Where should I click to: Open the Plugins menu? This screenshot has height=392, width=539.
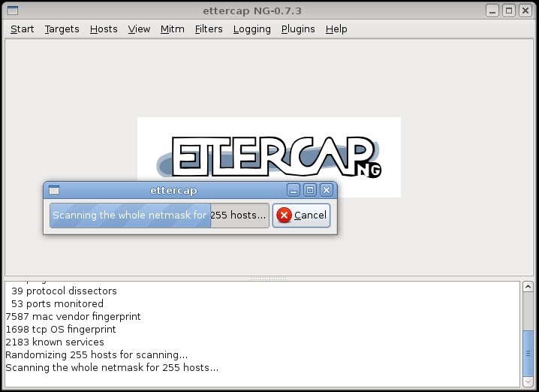point(298,29)
